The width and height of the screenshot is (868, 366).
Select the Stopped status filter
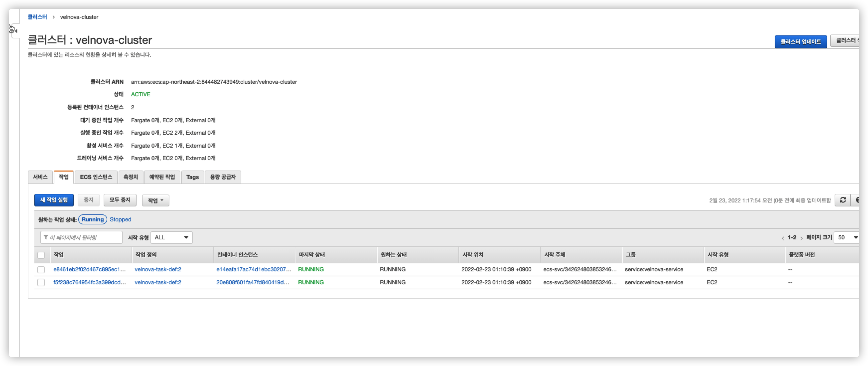coord(120,220)
